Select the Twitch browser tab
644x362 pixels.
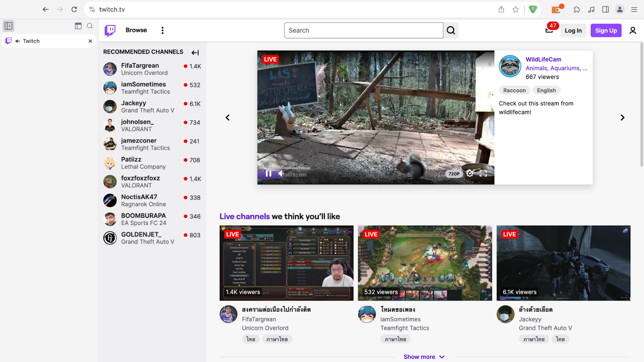pos(48,41)
